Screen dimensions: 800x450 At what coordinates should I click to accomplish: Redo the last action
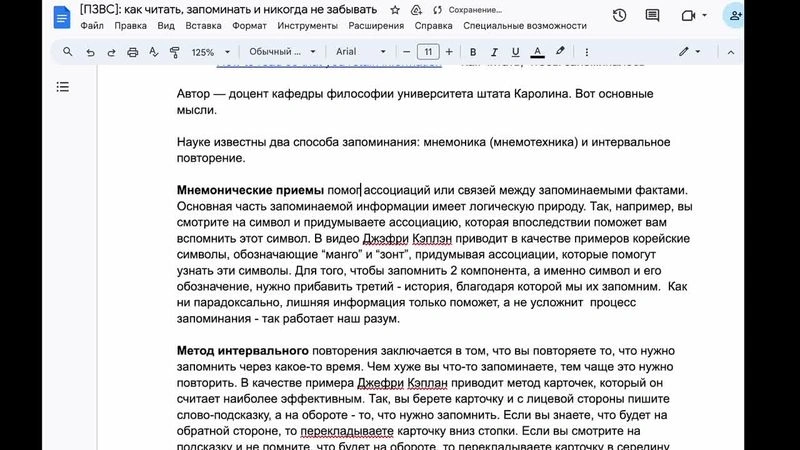111,52
